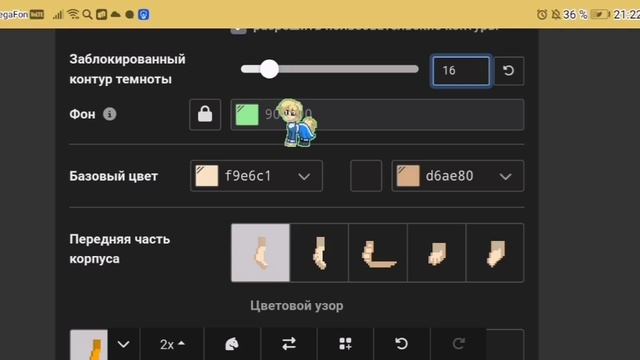The image size is (640, 360).
Task: Tap the alarm clock icon in status bar
Action: tap(542, 15)
